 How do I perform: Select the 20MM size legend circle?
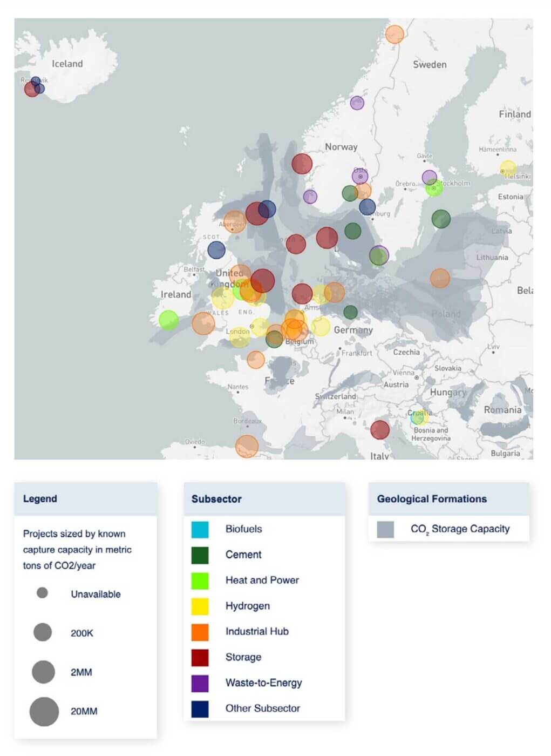pos(44,711)
